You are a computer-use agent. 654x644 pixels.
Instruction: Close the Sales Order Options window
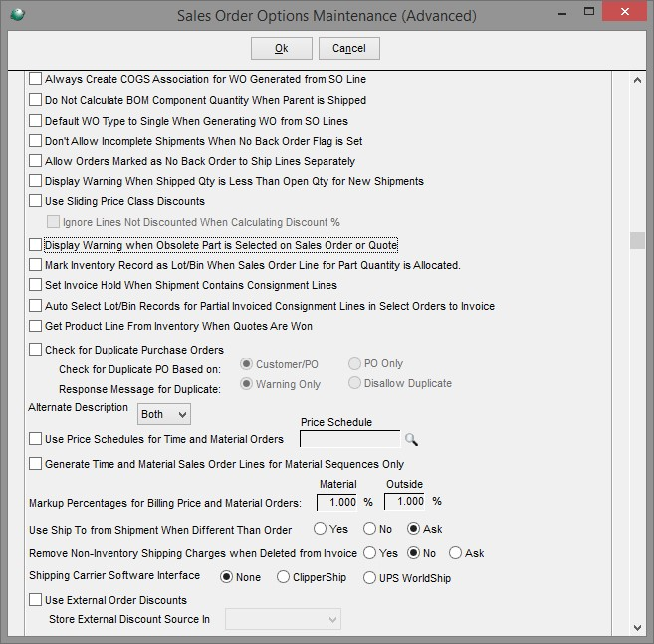click(x=624, y=11)
